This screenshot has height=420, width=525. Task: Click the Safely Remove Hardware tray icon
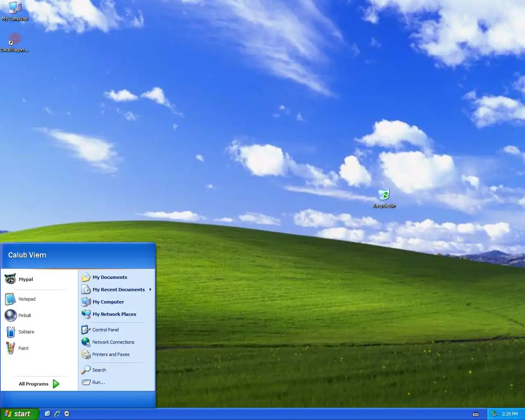click(494, 414)
